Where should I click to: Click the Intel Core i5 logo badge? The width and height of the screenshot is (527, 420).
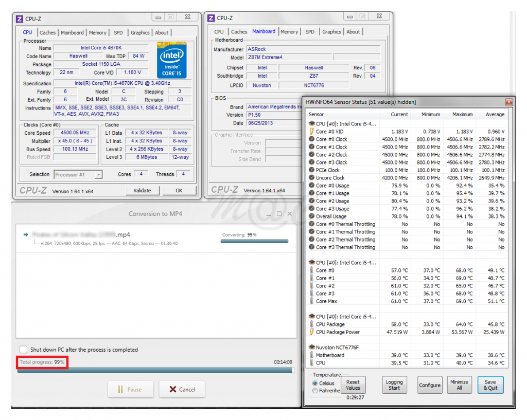click(x=172, y=60)
